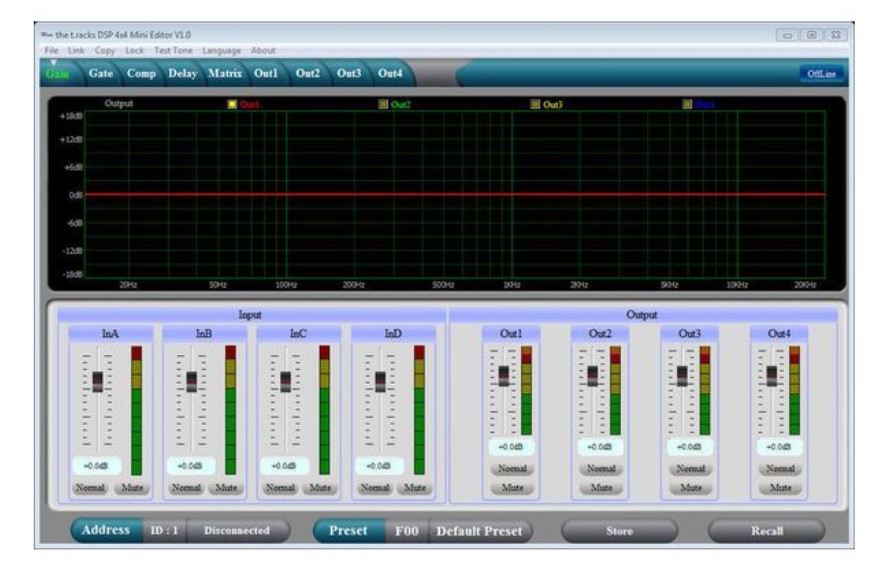The height and width of the screenshot is (576, 895).
Task: Switch to the Matrix tab
Action: [x=225, y=74]
